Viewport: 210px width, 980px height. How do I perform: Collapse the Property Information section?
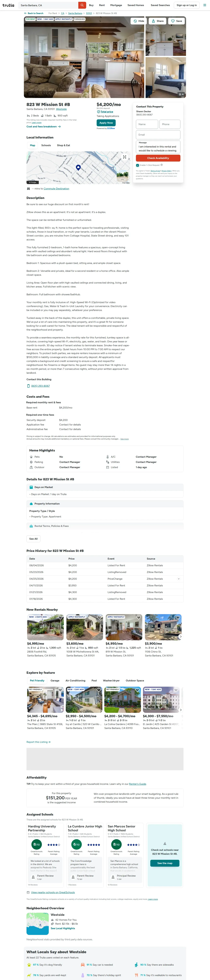[105, 504]
